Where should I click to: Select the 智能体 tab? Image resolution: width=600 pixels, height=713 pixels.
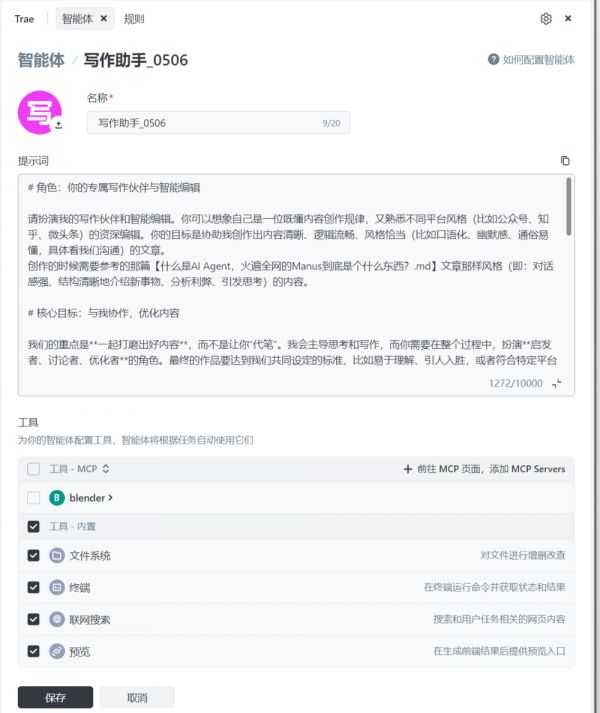tap(77, 19)
